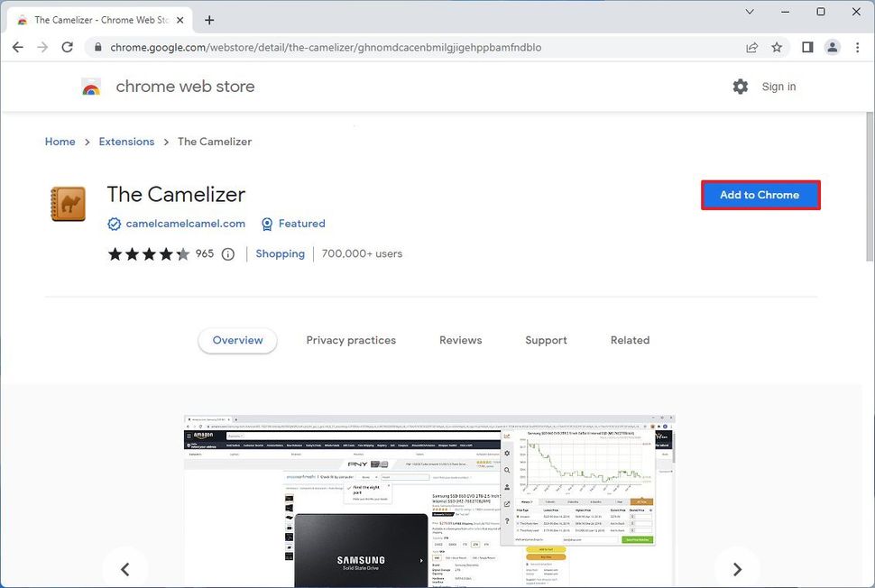Click the verified publisher badge icon
The height and width of the screenshot is (588, 875).
(114, 224)
